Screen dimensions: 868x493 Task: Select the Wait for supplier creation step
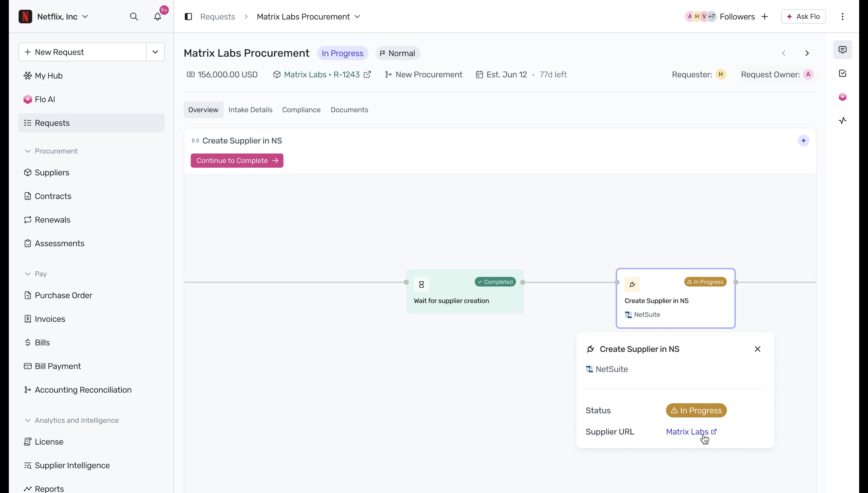[x=465, y=292]
